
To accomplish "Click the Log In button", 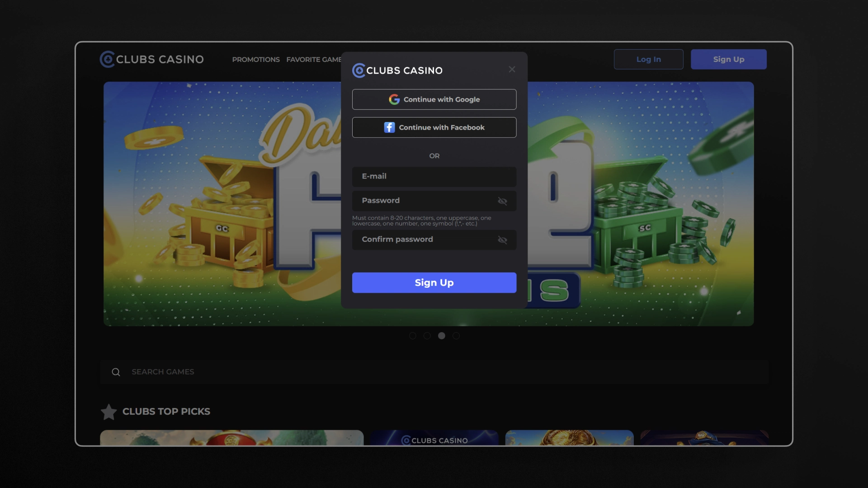I will [649, 59].
